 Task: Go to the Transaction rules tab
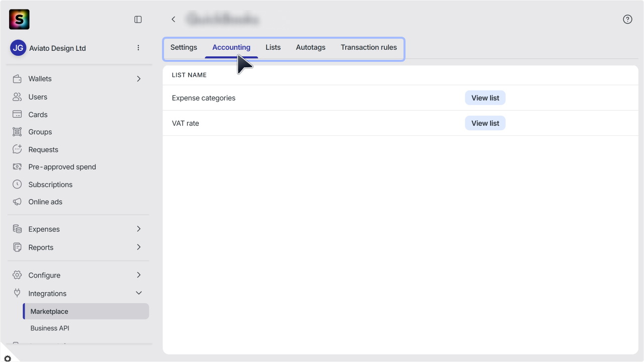pyautogui.click(x=369, y=47)
